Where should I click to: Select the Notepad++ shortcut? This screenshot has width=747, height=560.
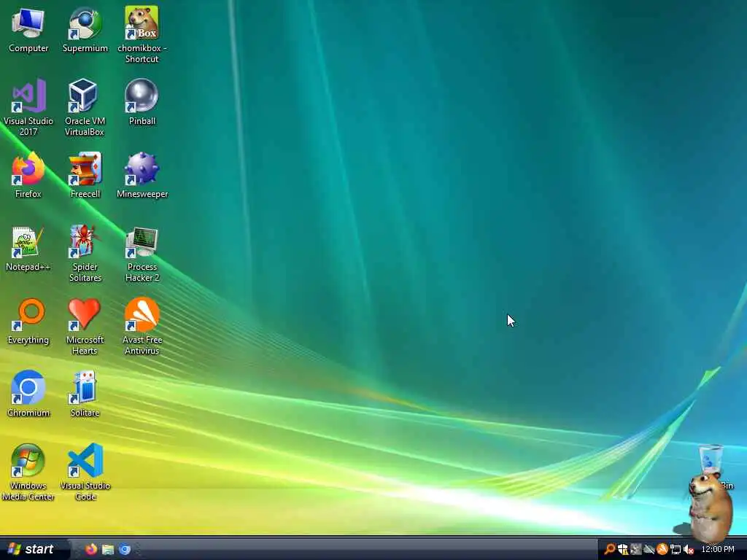[x=28, y=249]
